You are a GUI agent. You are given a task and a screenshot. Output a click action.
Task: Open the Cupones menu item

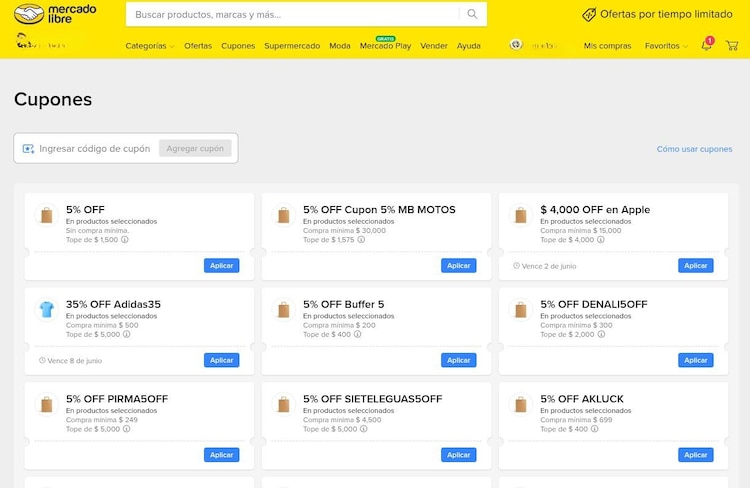(x=238, y=46)
